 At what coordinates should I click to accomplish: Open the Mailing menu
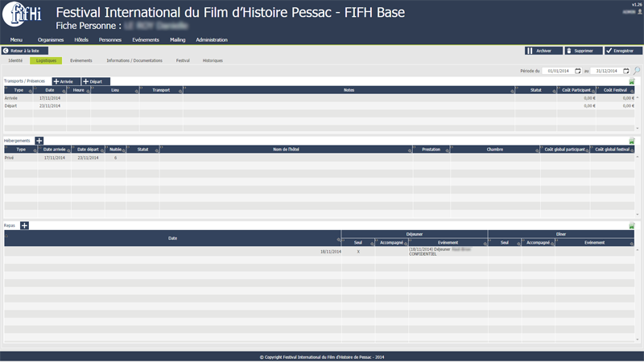pos(177,39)
